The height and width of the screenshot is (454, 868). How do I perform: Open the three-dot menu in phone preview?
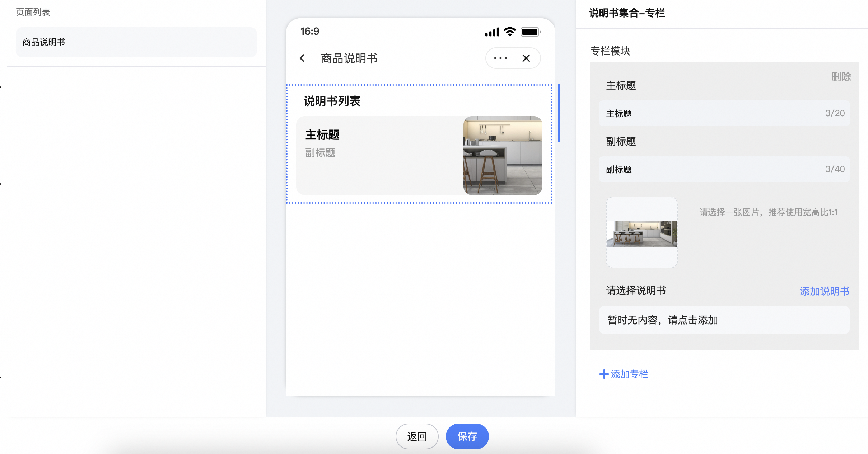point(500,58)
